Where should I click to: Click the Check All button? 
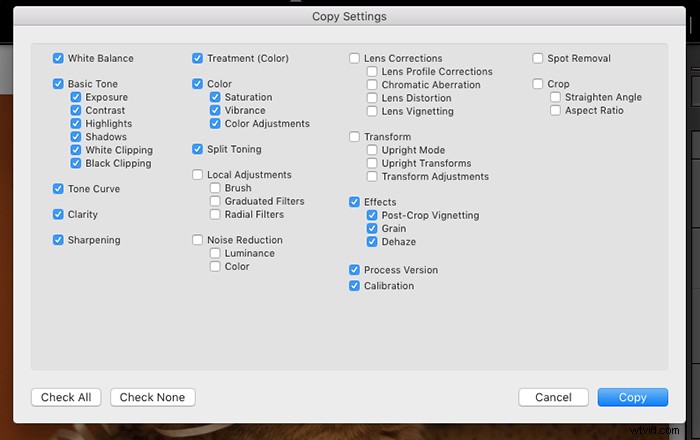(66, 397)
